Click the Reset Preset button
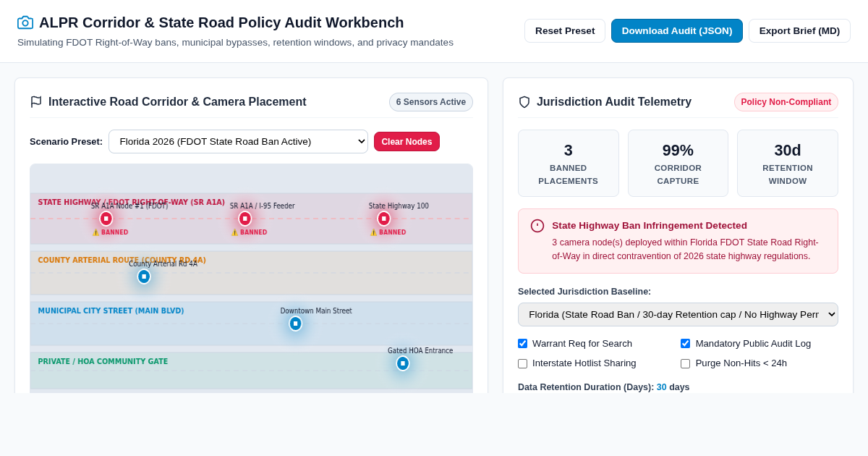The image size is (868, 456). tap(565, 31)
